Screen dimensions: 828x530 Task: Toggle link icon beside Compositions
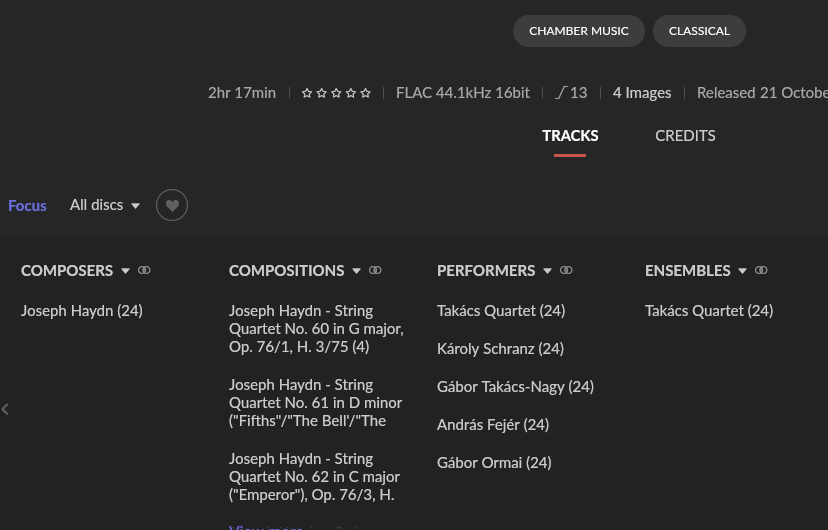pyautogui.click(x=375, y=270)
